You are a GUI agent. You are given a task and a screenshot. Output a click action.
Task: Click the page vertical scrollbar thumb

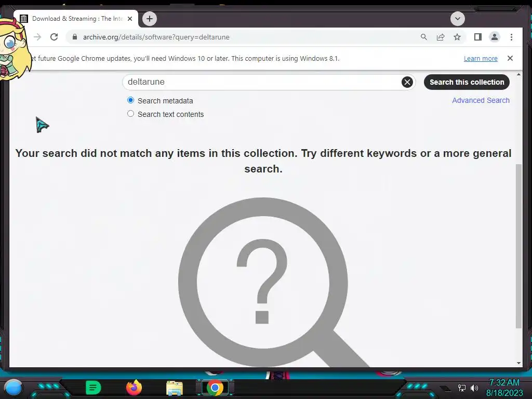519,246
